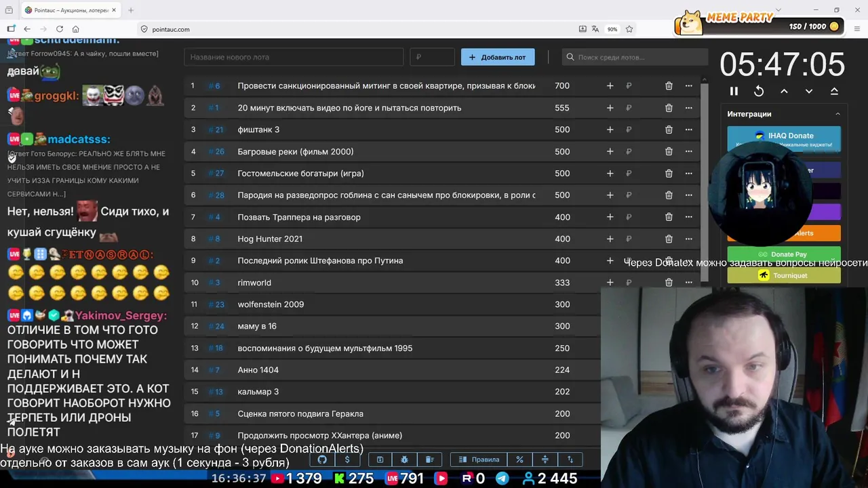Focus the search among lots field

pyautogui.click(x=635, y=57)
